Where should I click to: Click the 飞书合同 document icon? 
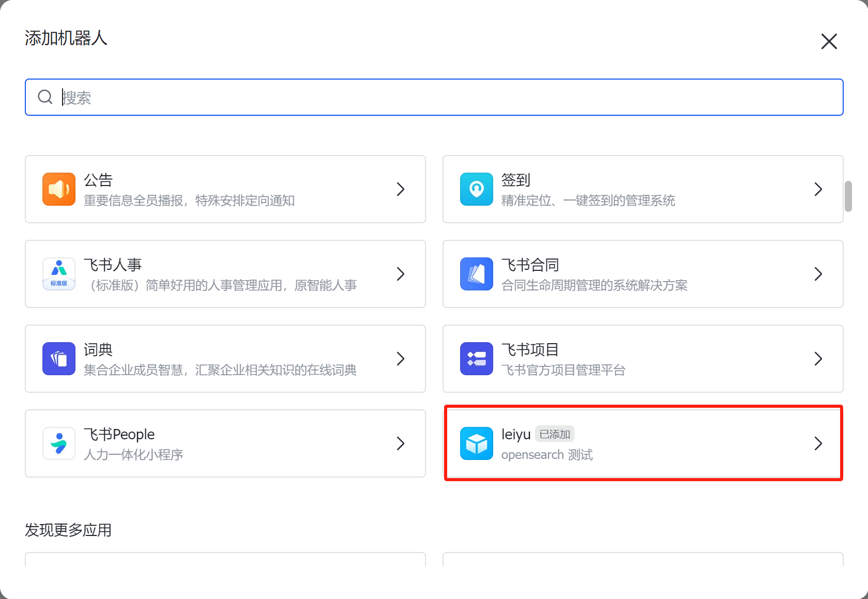point(477,274)
